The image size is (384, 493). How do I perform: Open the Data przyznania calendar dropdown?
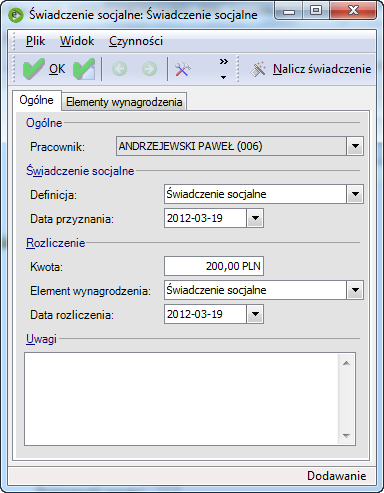point(255,218)
